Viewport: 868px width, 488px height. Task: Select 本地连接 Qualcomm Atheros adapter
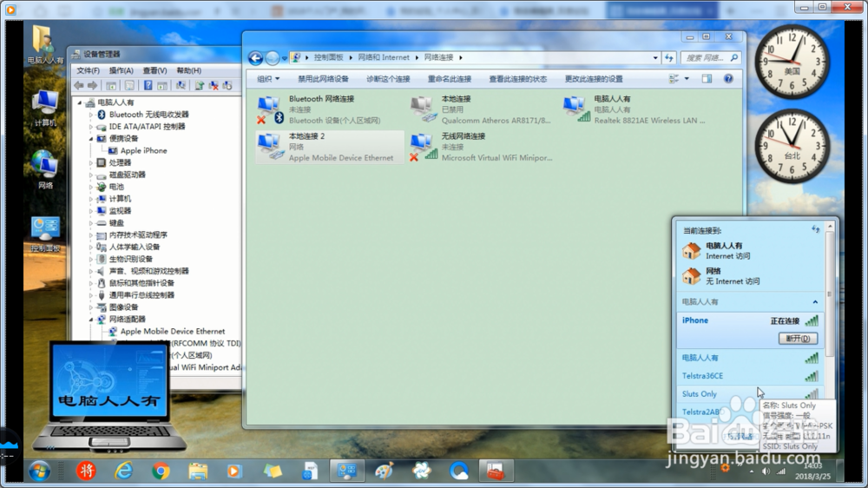click(482, 109)
